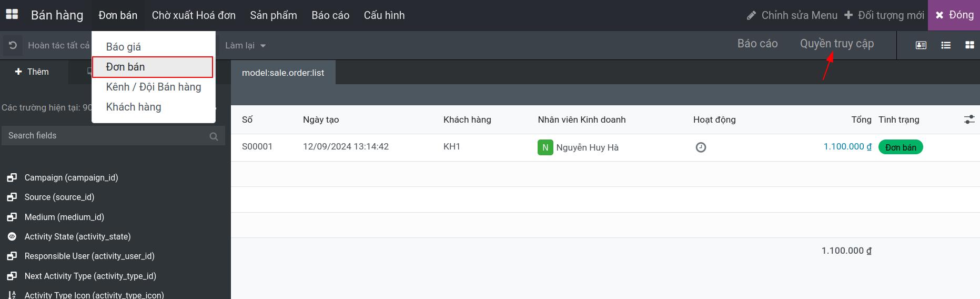Click Chỉnh sửa Menu button
Screen dimensions: 980x299
(x=792, y=15)
